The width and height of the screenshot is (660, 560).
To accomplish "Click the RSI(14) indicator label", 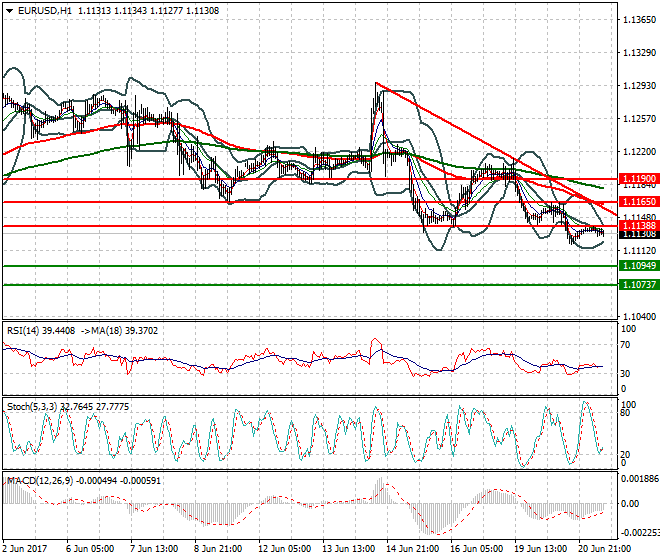I will (82, 331).
